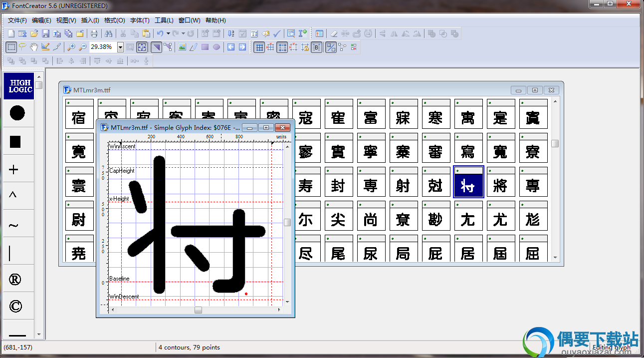Go to next glyph with right arrow

(242, 47)
